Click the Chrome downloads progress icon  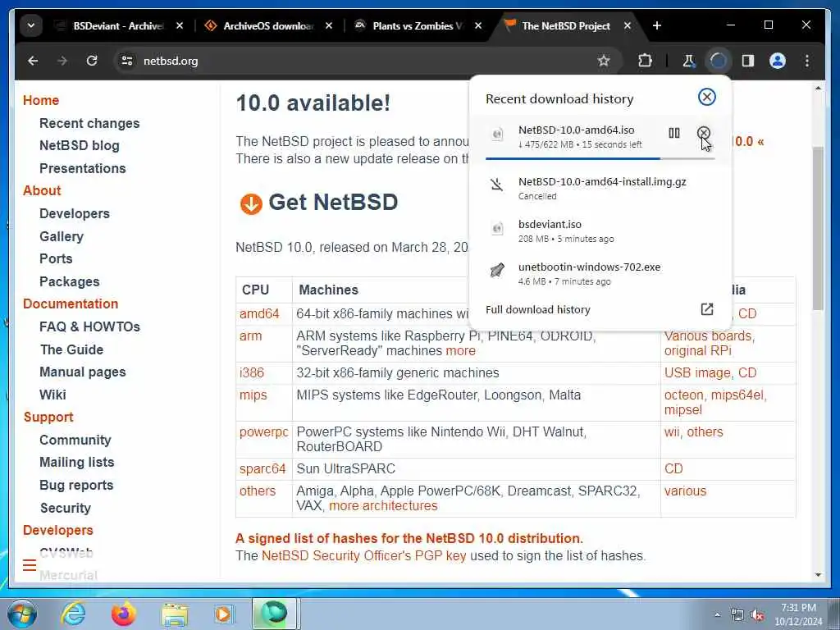tap(718, 61)
